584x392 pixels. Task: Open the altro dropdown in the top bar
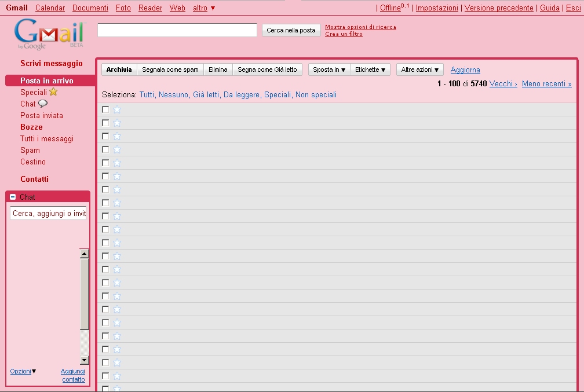[204, 8]
